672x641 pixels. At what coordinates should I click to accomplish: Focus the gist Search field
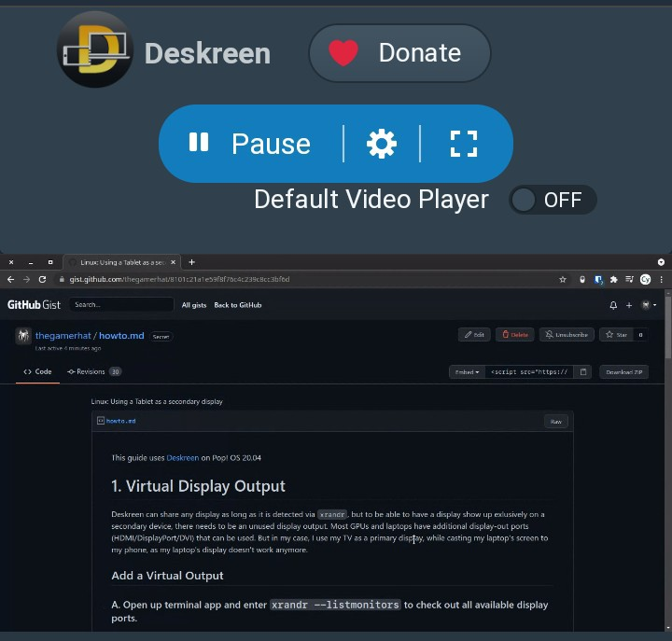point(121,305)
